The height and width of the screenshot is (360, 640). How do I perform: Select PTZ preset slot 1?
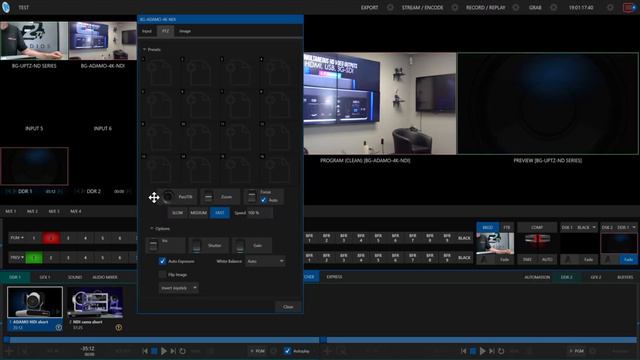coord(160,72)
